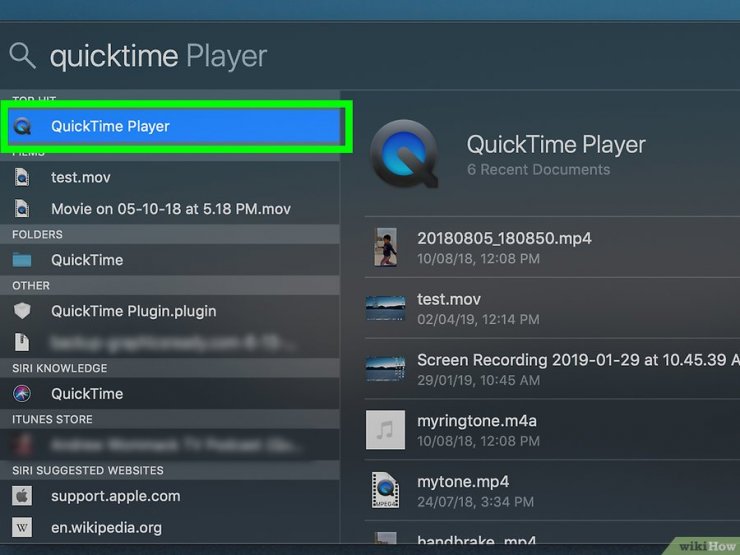Select QuickTime under Siri Knowledge

pos(170,394)
